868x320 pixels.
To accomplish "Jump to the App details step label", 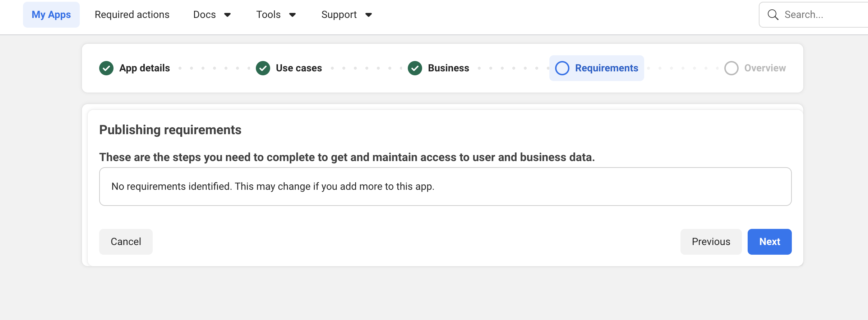I will pos(144,68).
